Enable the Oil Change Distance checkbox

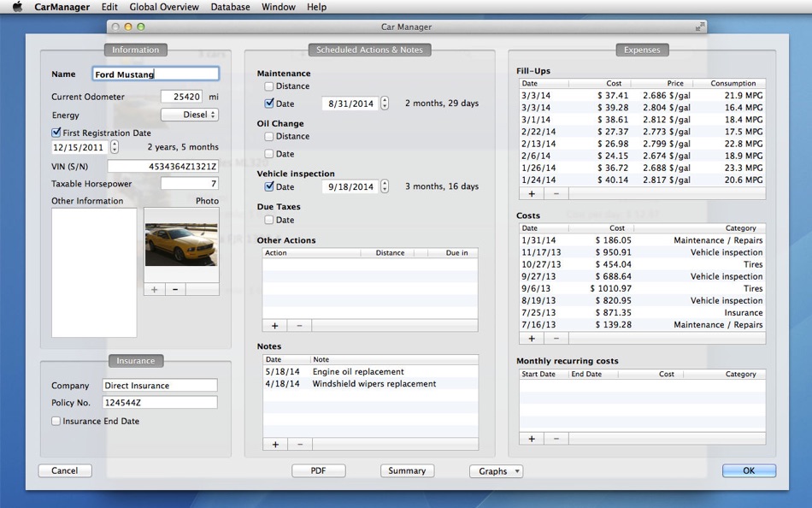click(x=269, y=137)
